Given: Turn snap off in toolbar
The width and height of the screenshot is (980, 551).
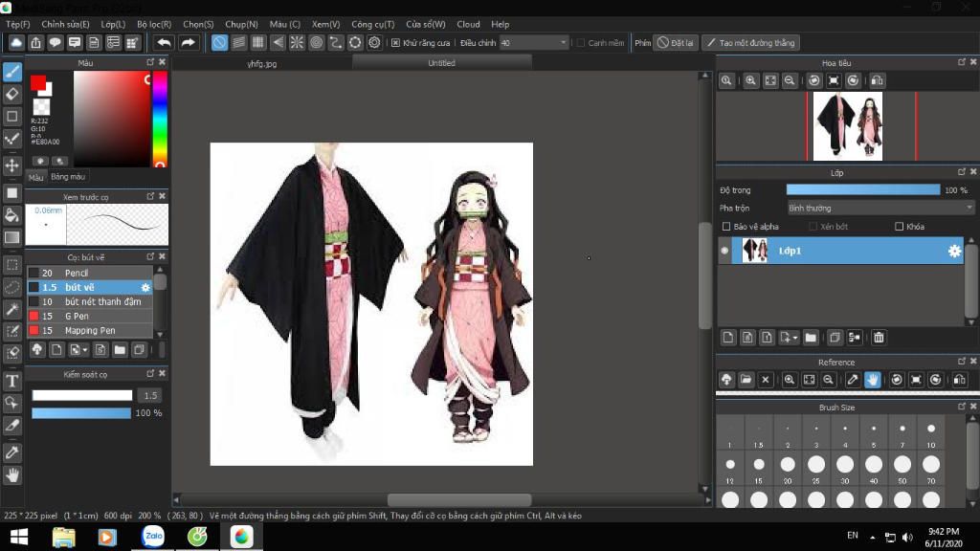Looking at the screenshot, I should pyautogui.click(x=219, y=42).
